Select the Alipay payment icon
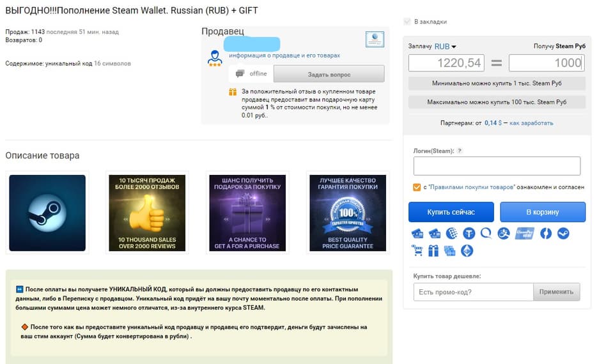599x364 pixels. click(x=504, y=233)
